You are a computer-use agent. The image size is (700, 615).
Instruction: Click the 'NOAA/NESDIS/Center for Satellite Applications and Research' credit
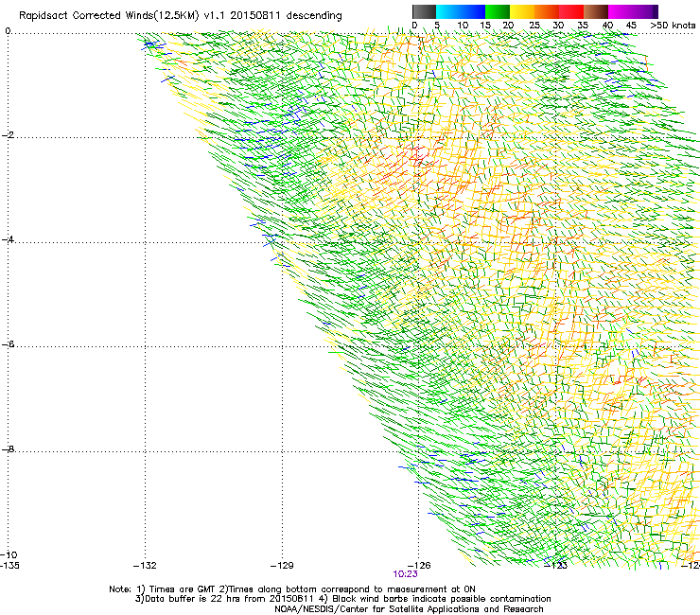(x=409, y=609)
